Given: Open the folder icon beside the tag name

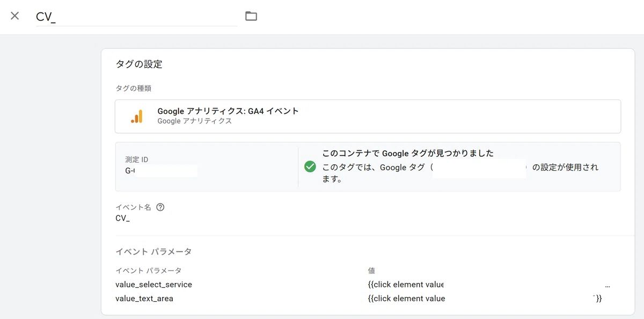Looking at the screenshot, I should coord(251,16).
